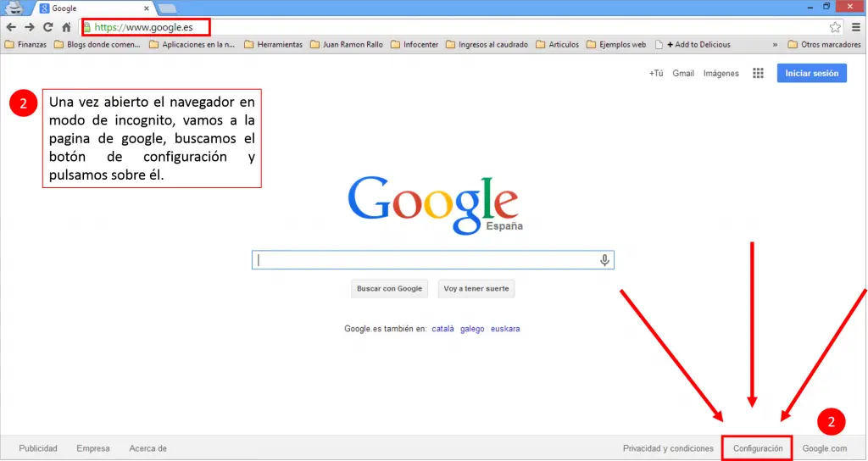Viewport: 868px width, 461px height.
Task: Switch Google to català
Action: click(x=442, y=329)
